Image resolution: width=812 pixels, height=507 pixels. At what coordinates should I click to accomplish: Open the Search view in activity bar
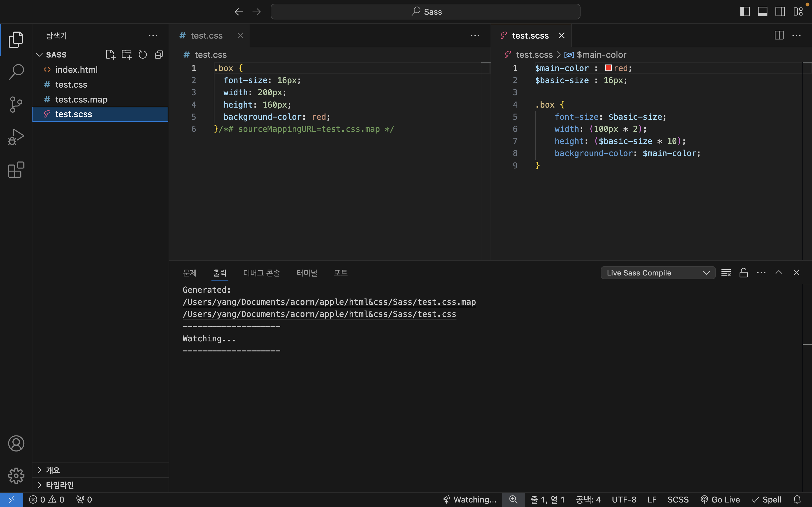click(16, 72)
